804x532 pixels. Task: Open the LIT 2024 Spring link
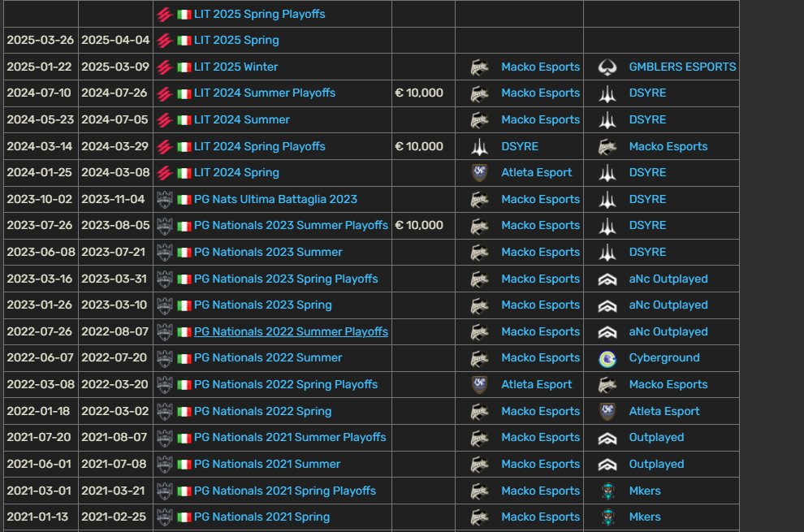[236, 172]
